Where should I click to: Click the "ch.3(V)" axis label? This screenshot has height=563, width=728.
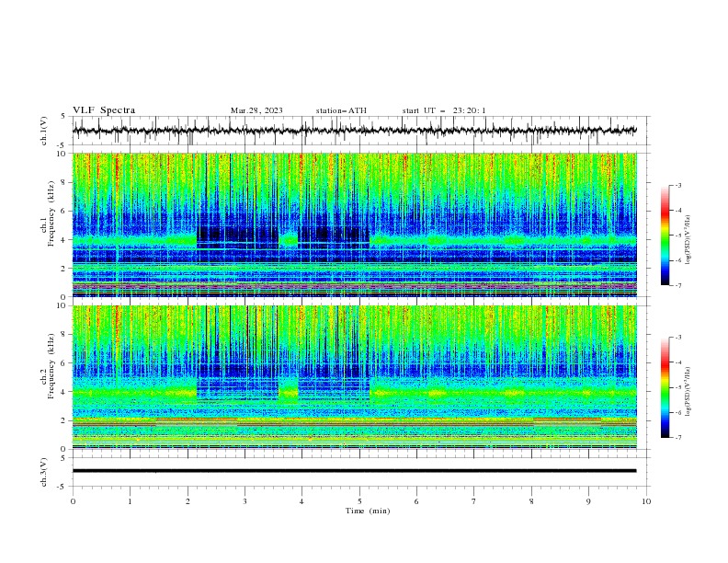coord(44,472)
